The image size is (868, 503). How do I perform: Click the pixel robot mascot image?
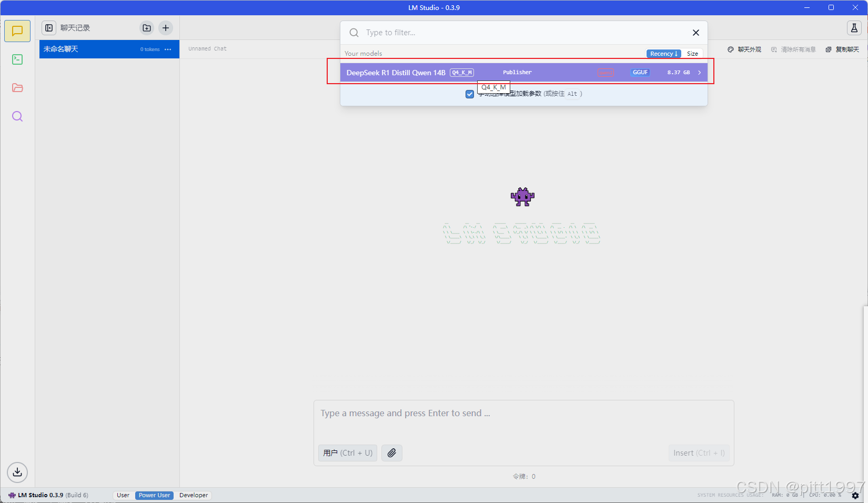click(522, 197)
